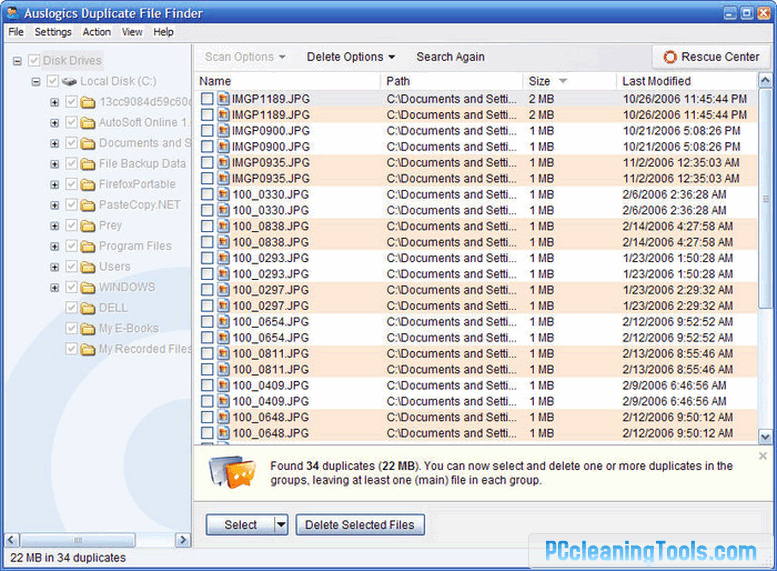Click the Program Files folder icon
The image size is (777, 571).
(x=88, y=246)
